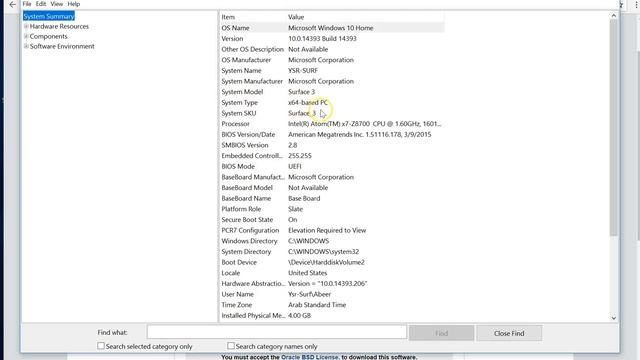Select the System Model row
Image resolution: width=640 pixels, height=360 pixels.
[x=332, y=92]
